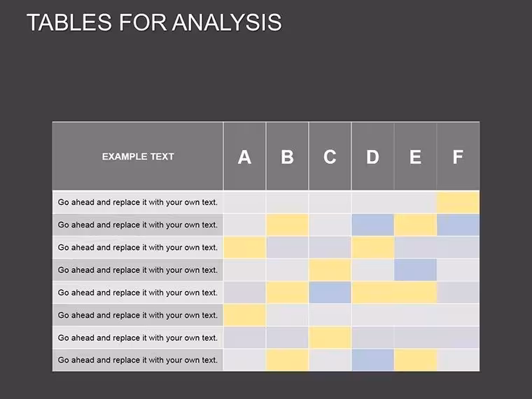
Task: Click the blue cell in the fourth row under E
Action: click(415, 269)
